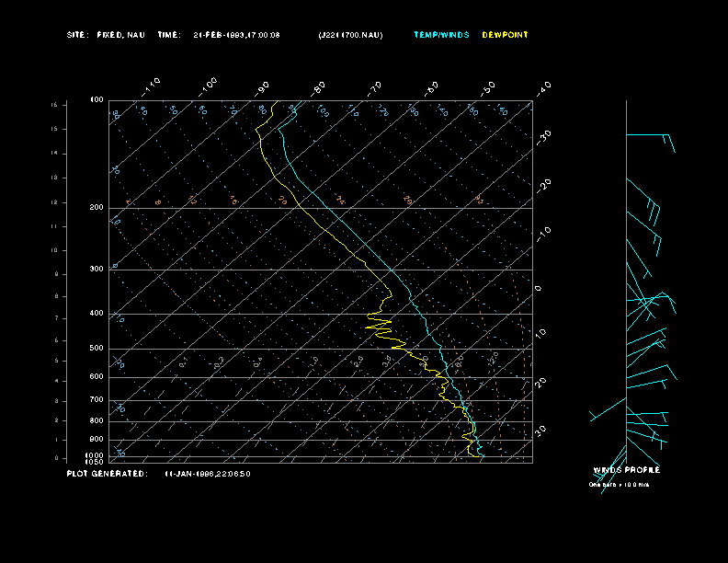Click the -80 temperature axis label

point(320,87)
